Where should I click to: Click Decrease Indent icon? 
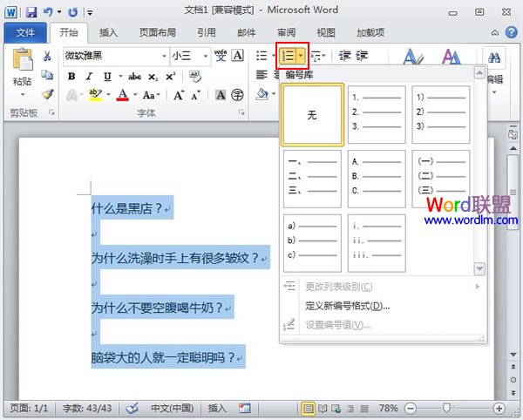(x=344, y=56)
